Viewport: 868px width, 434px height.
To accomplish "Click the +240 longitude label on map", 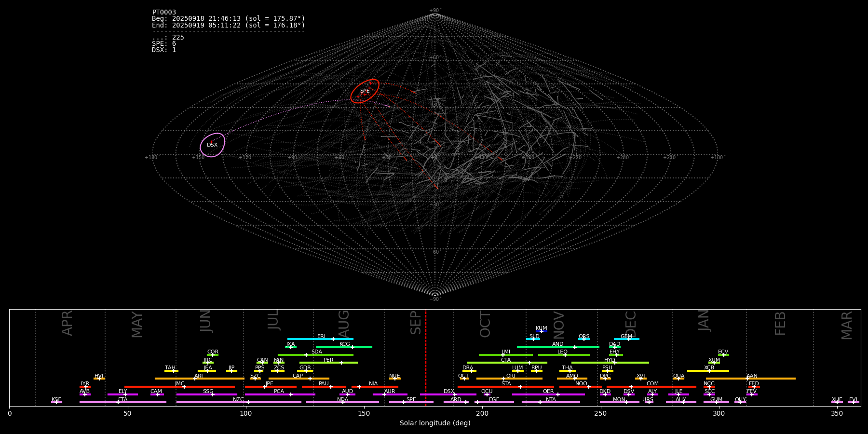I will (x=623, y=157).
